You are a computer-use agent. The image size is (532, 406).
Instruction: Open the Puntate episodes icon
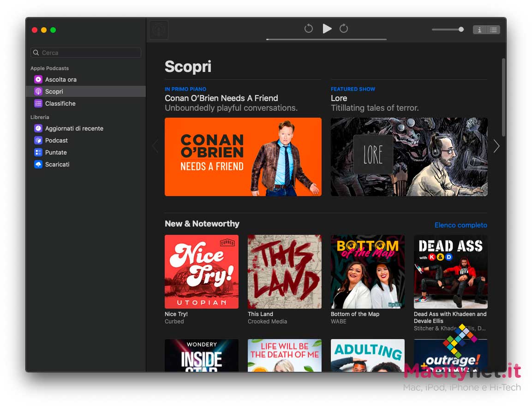click(x=38, y=152)
